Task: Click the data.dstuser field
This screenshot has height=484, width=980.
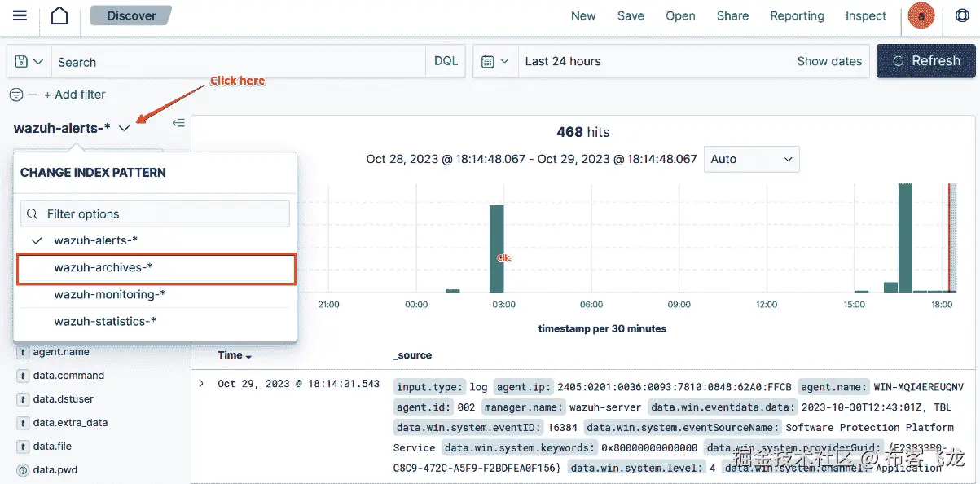Action: (x=64, y=399)
